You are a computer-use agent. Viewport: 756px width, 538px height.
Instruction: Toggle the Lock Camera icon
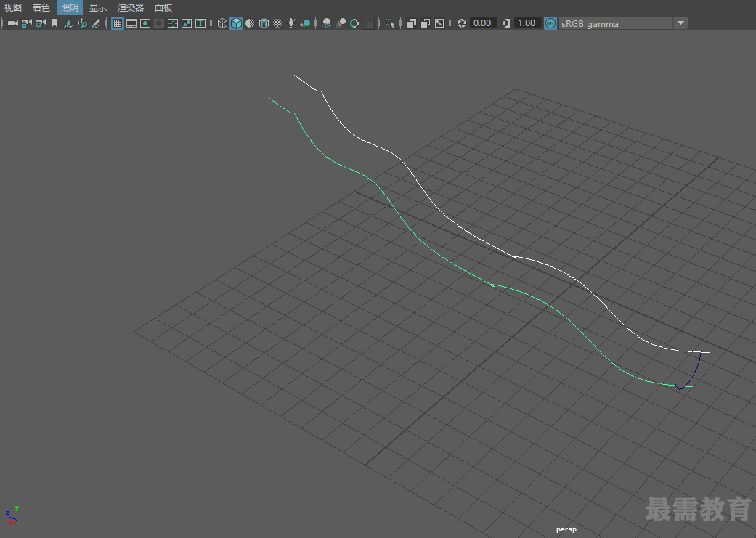pos(27,23)
